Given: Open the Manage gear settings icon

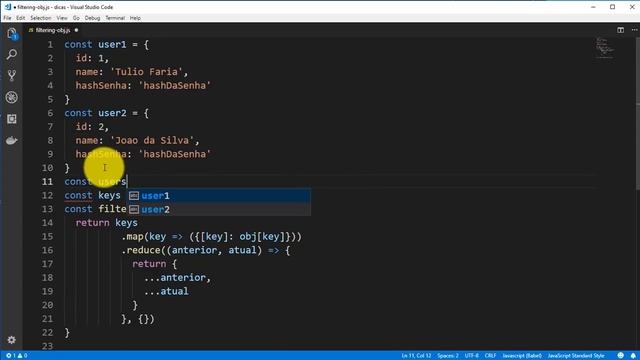Looking at the screenshot, I should pyautogui.click(x=11, y=340).
